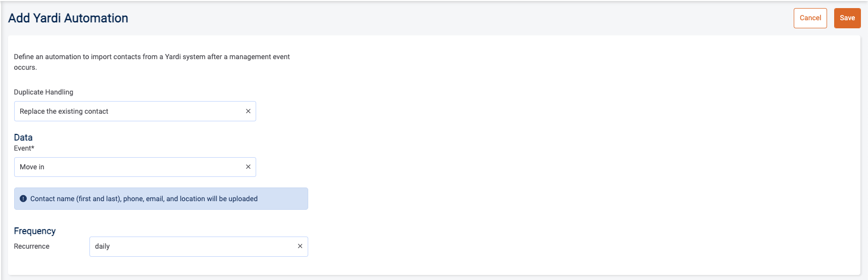Click the 'daily' selected value text
Image resolution: width=868 pixels, height=280 pixels.
[102, 246]
